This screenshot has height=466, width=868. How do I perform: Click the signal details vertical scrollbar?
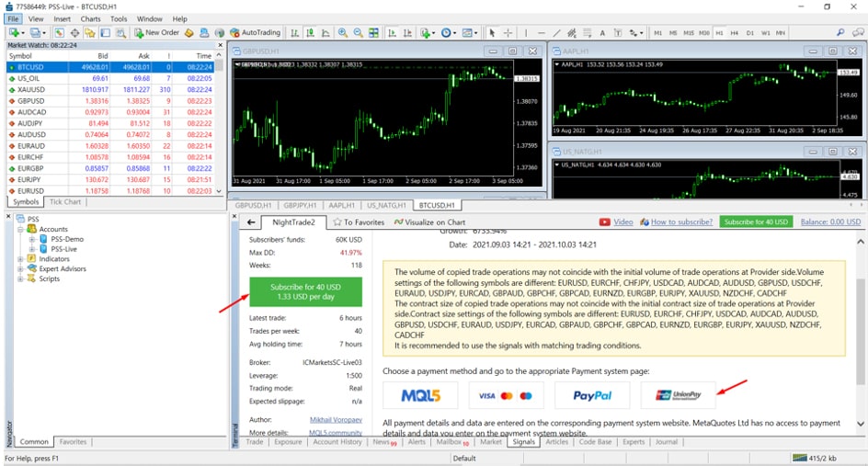tap(861, 332)
